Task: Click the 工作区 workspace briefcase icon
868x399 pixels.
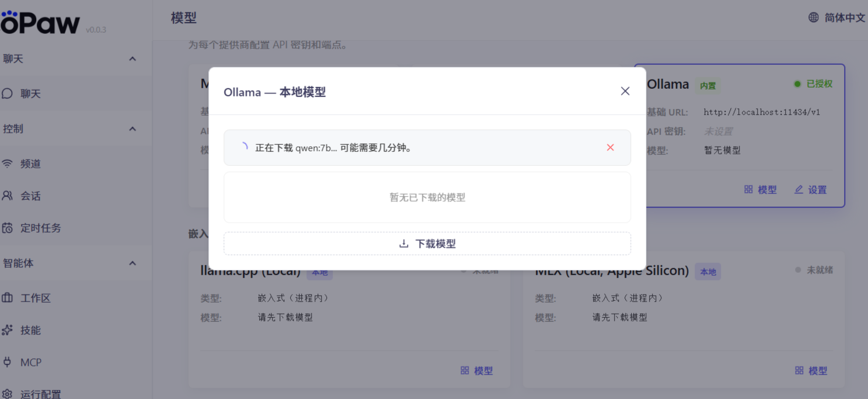Action: [x=8, y=298]
